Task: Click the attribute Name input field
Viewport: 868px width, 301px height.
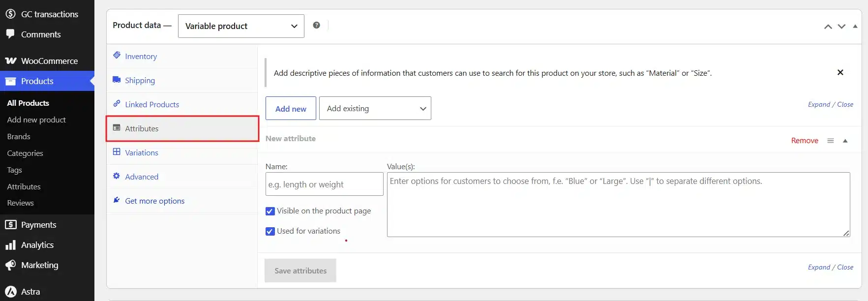Action: [325, 184]
